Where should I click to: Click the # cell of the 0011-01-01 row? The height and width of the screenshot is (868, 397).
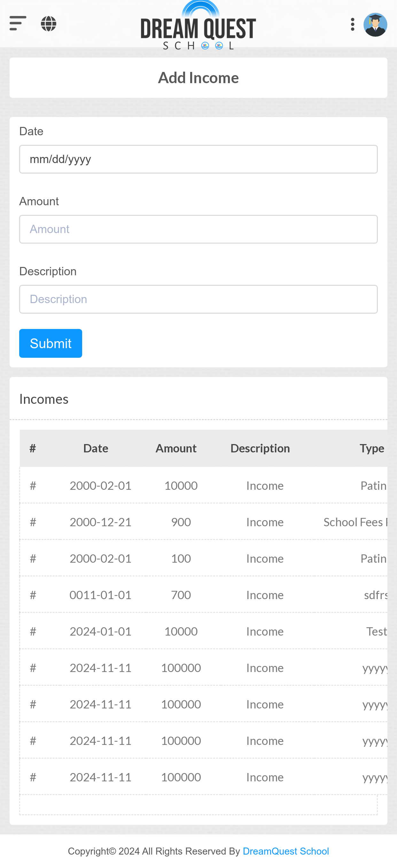tap(33, 595)
